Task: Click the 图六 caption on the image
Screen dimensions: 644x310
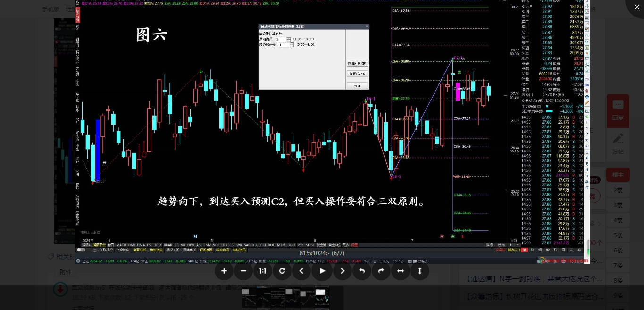Action: pyautogui.click(x=151, y=34)
